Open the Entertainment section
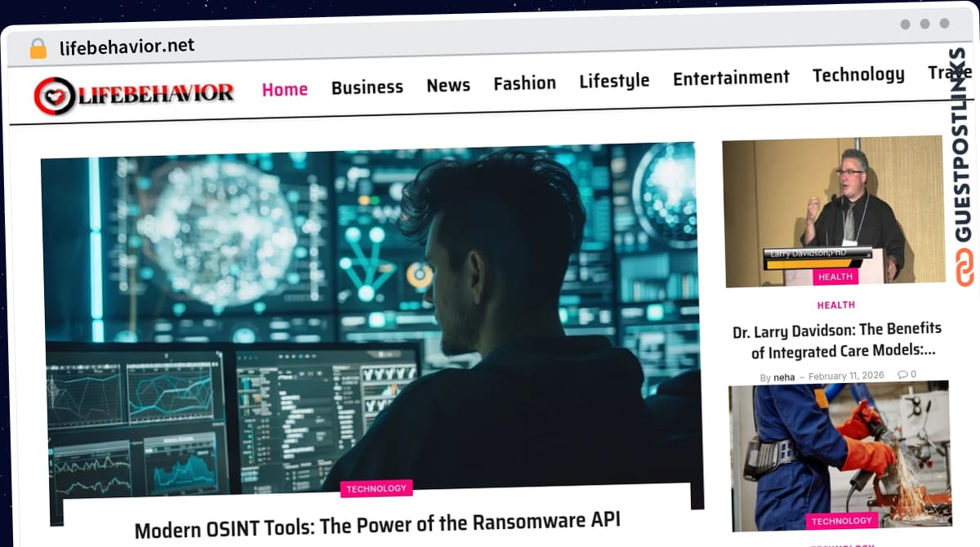Viewport: 980px width, 547px height. click(731, 78)
